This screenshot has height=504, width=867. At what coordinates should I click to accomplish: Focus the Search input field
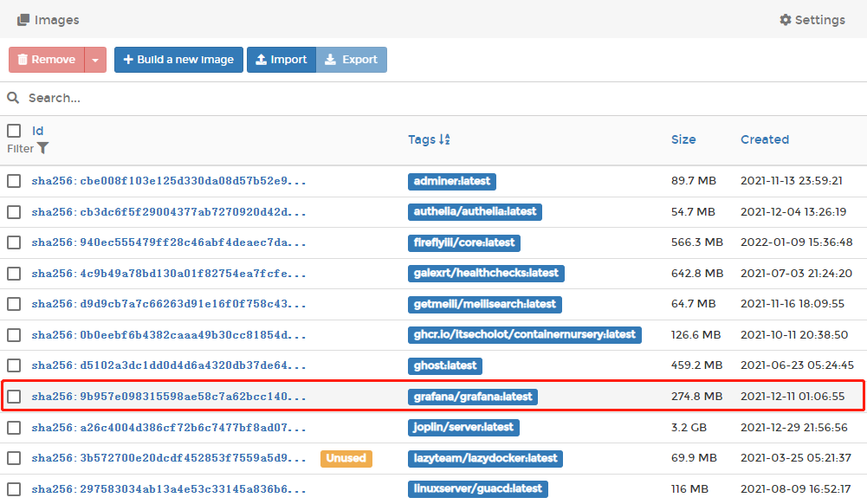pos(433,98)
